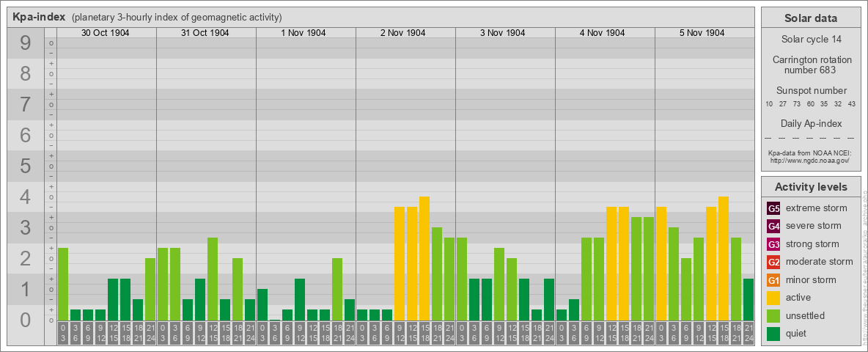Viewport: 868px width, 352px height.
Task: Click sunspot number value 27
Action: pos(783,104)
